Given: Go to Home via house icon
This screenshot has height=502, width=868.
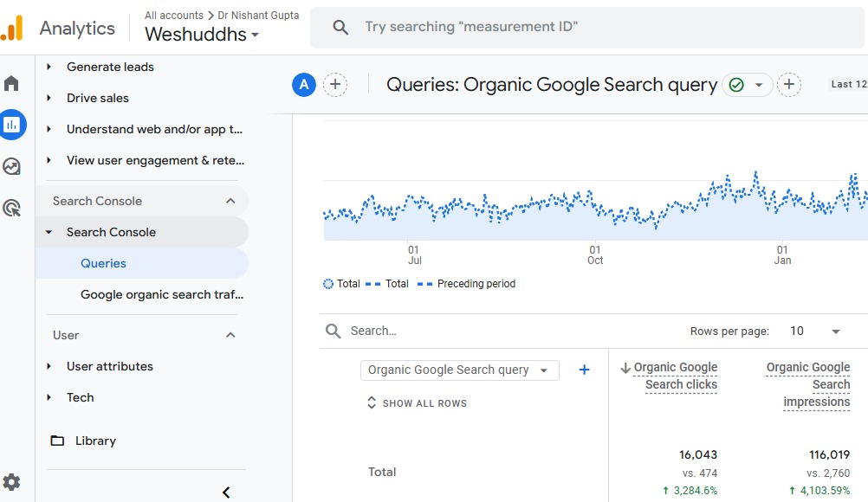Looking at the screenshot, I should (x=11, y=83).
